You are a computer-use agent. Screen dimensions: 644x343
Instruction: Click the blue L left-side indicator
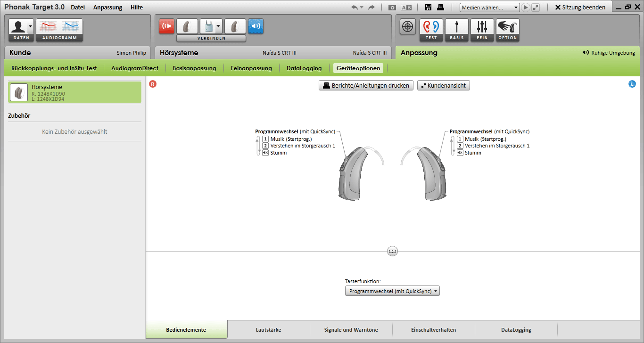pos(632,84)
